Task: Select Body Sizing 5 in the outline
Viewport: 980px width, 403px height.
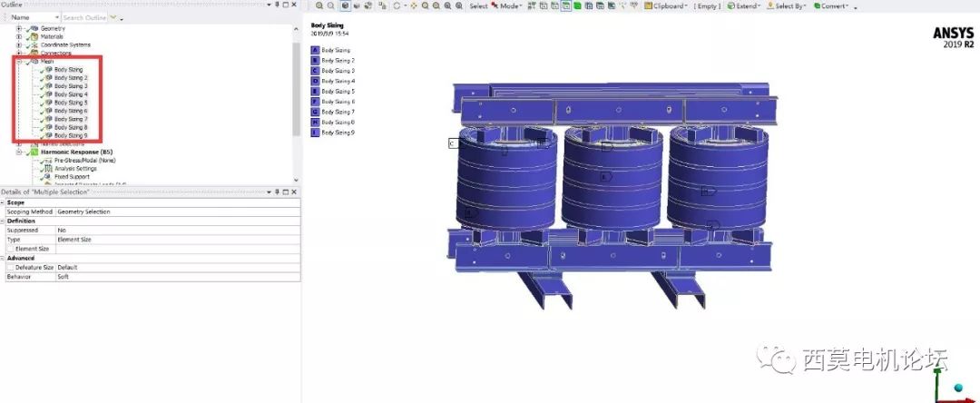Action: tap(71, 102)
